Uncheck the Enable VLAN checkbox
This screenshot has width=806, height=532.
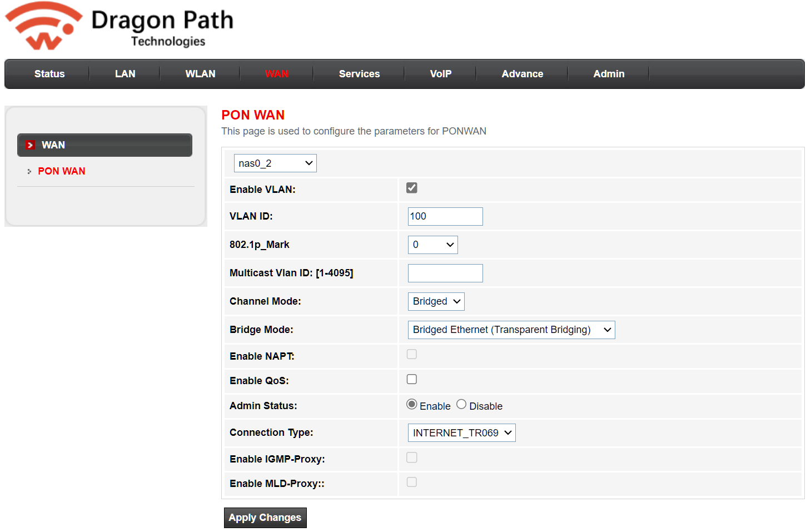412,188
